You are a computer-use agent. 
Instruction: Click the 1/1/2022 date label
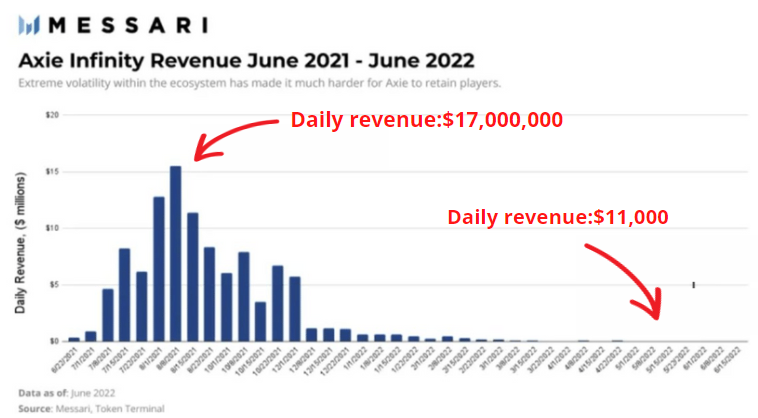point(356,358)
